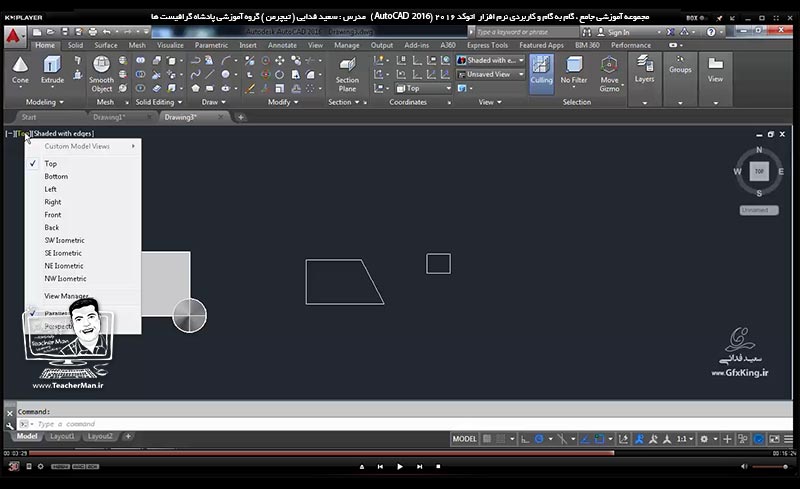
Task: Click the Move tool in Modify panel
Action: tap(280, 60)
